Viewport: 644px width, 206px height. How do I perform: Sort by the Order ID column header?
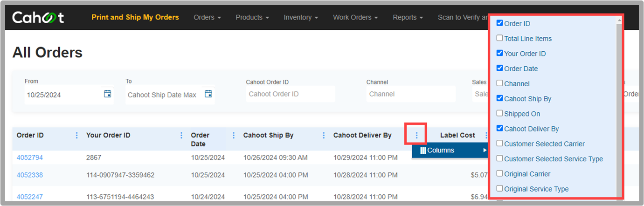tap(30, 135)
